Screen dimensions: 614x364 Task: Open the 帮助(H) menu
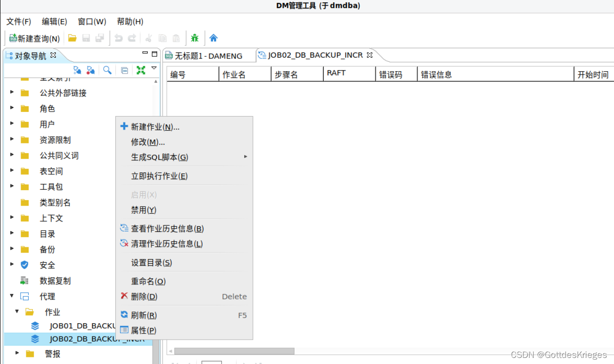[x=130, y=22]
